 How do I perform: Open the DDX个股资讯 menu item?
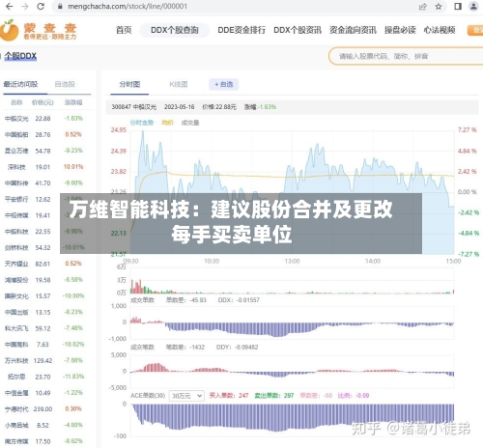298,30
